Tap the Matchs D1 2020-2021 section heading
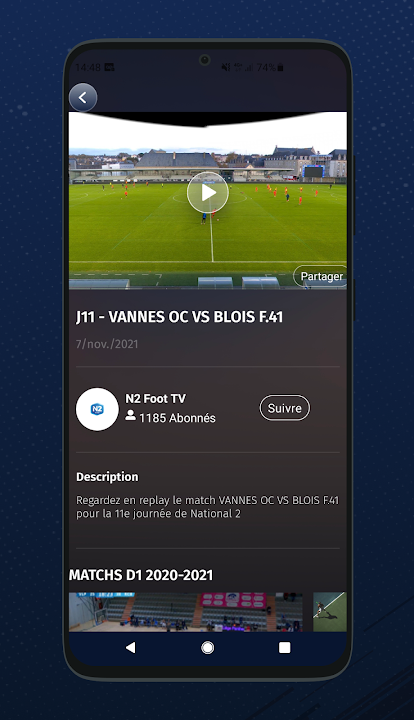Viewport: 414px width, 720px height. [141, 575]
